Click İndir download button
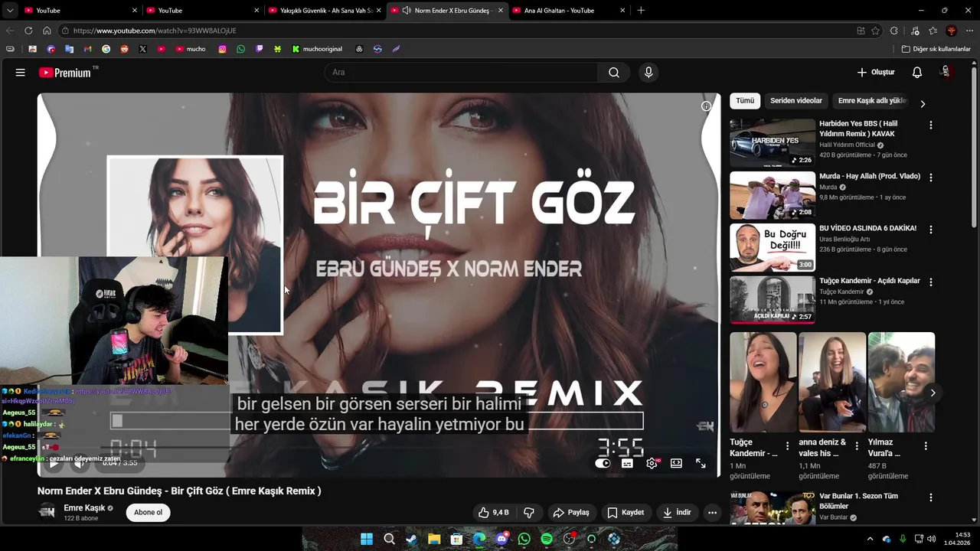The height and width of the screenshot is (551, 980). click(x=677, y=513)
